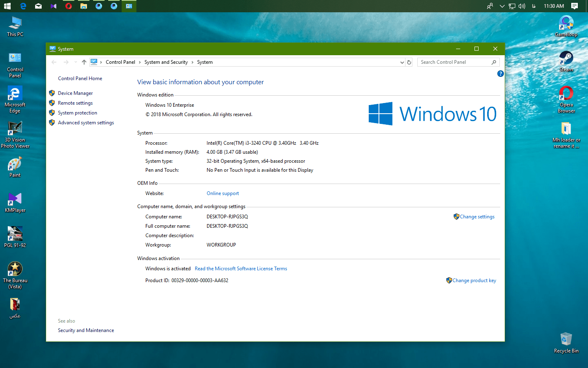Launch Microsoft Edge from the taskbar

[x=23, y=6]
